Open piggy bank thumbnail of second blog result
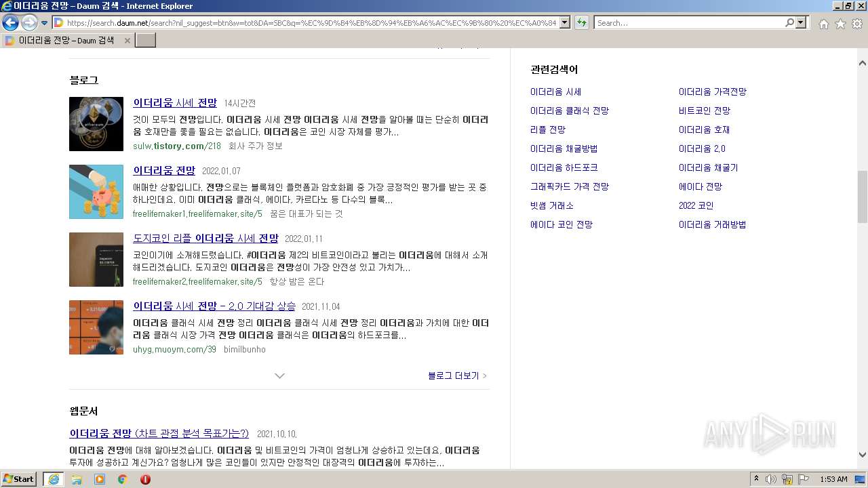Screen dimensions: 868x488 click(96, 192)
